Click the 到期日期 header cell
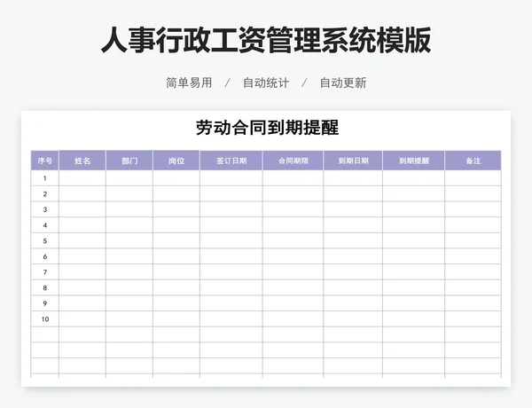Image resolution: width=532 pixels, height=408 pixels. [353, 161]
